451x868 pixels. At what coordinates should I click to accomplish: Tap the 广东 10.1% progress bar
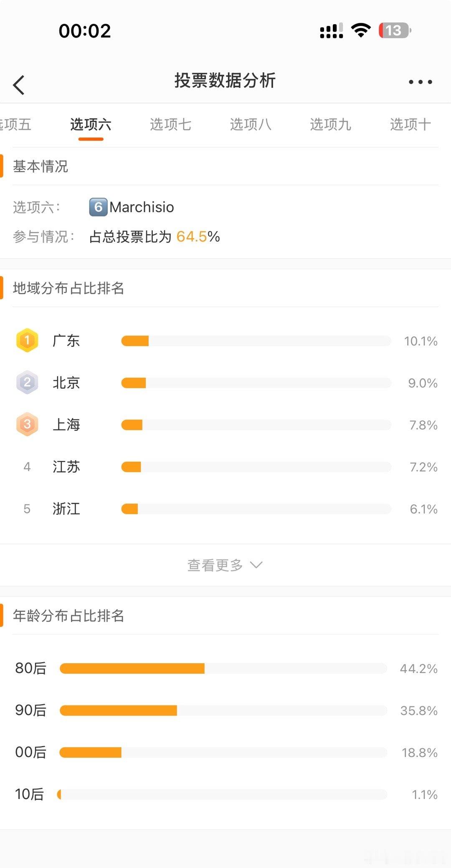coord(256,341)
